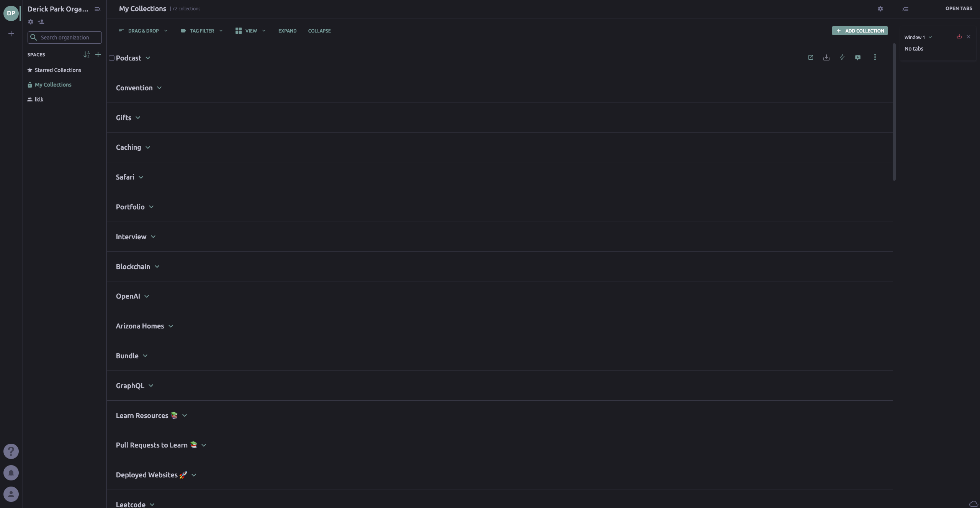Open the Tag Filter dropdown
Viewport: 980px width, 508px height.
pos(202,31)
